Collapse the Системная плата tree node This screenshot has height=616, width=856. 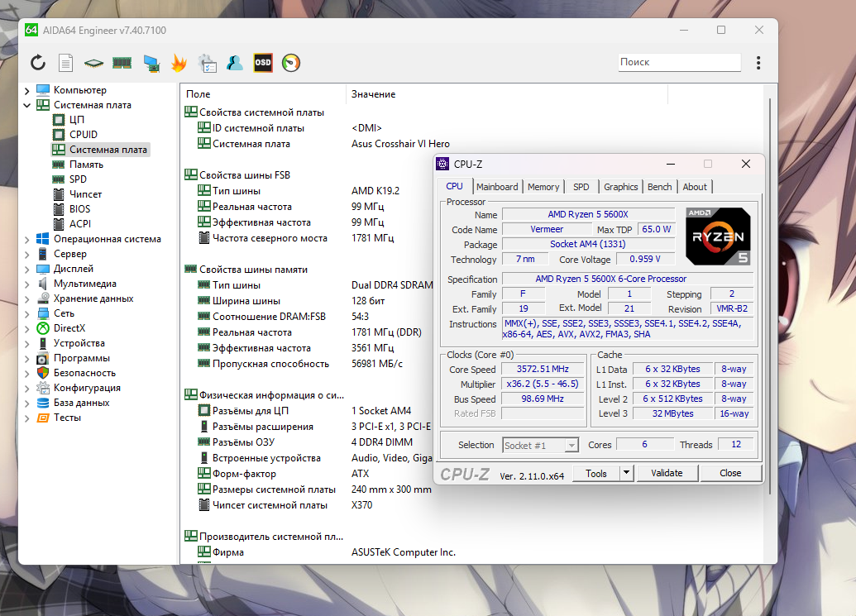click(x=26, y=105)
